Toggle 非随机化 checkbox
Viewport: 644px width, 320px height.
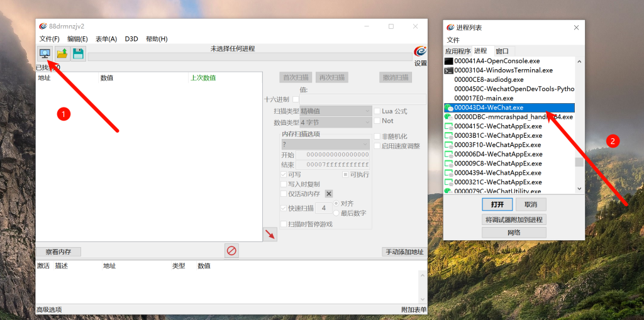[x=377, y=136]
